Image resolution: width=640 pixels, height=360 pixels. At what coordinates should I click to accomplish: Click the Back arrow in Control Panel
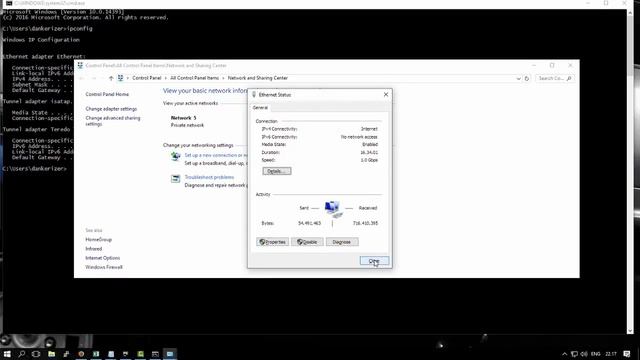(x=82, y=78)
